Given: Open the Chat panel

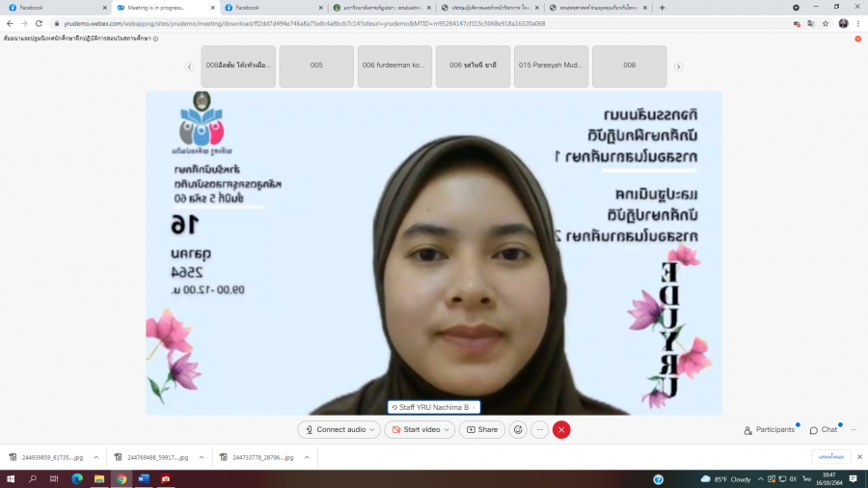Looking at the screenshot, I should 824,429.
